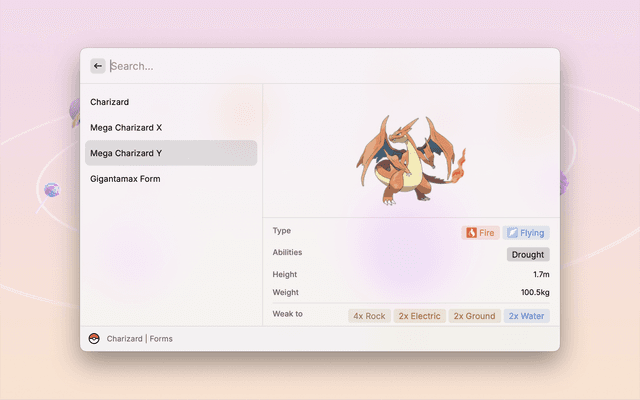The height and width of the screenshot is (400, 640).
Task: Click the Mega Charizard Y artwork
Action: [x=411, y=160]
